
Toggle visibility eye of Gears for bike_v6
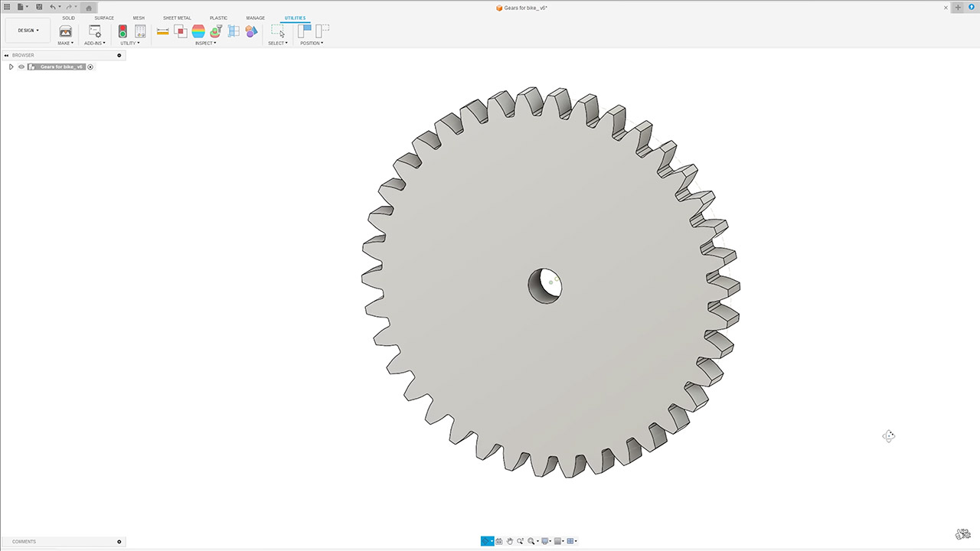[21, 67]
